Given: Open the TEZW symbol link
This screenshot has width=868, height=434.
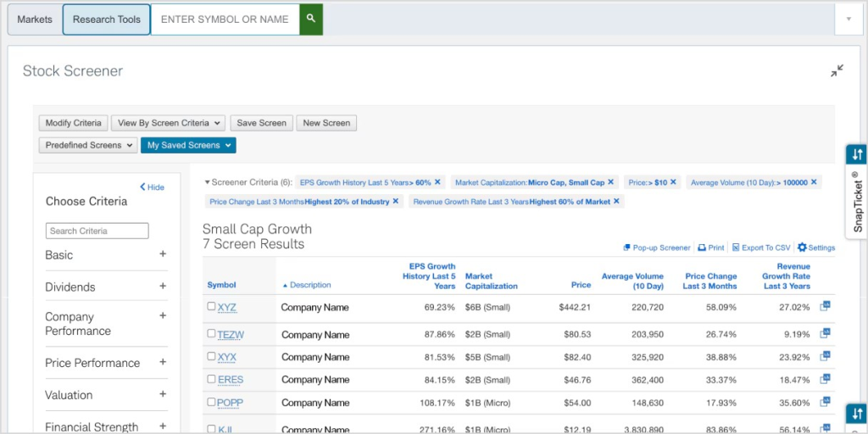Looking at the screenshot, I should pyautogui.click(x=231, y=334).
